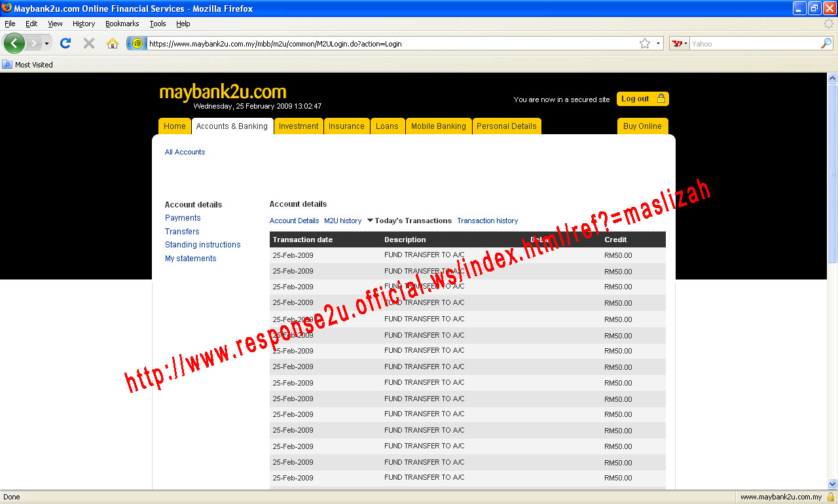
Task: Open the URL bar history dropdown arrow
Action: (x=658, y=44)
